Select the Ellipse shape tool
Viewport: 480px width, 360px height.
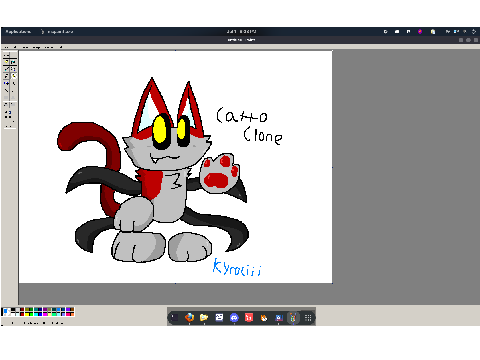(6, 105)
